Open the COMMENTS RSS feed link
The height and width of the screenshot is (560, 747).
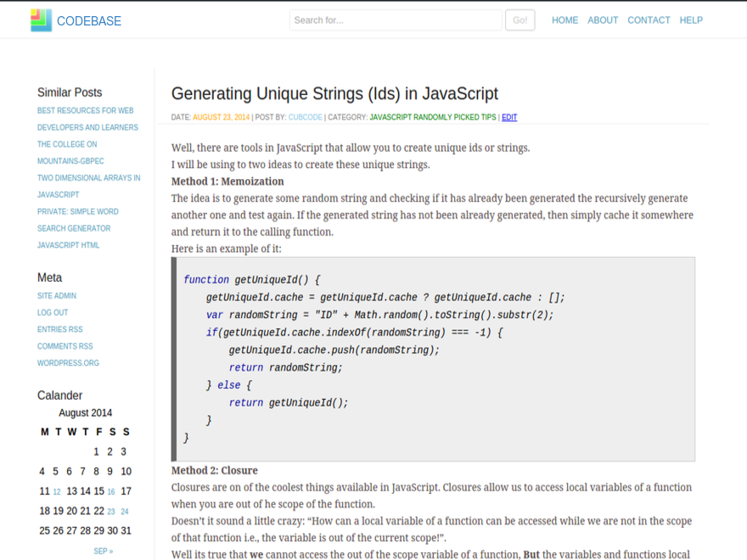[x=65, y=346]
